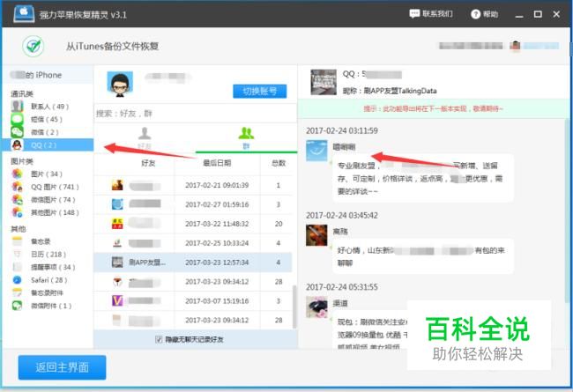Click the 好友 column header
The width and height of the screenshot is (573, 392).
tap(148, 163)
